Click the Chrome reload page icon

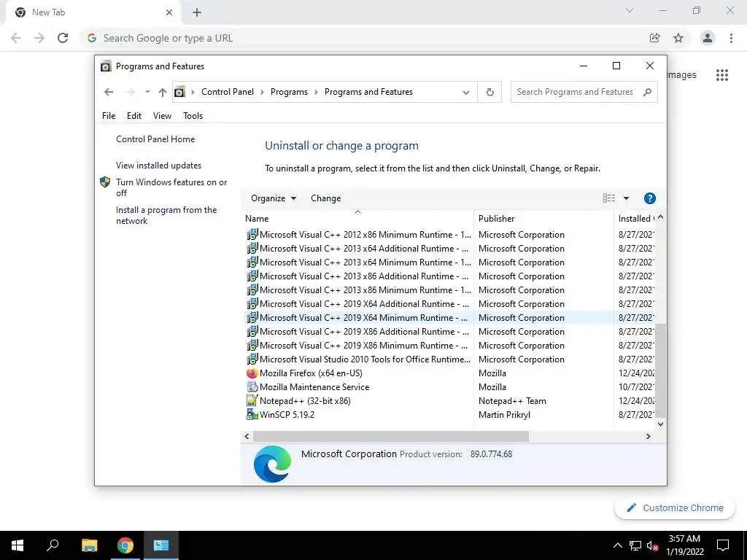(x=63, y=38)
